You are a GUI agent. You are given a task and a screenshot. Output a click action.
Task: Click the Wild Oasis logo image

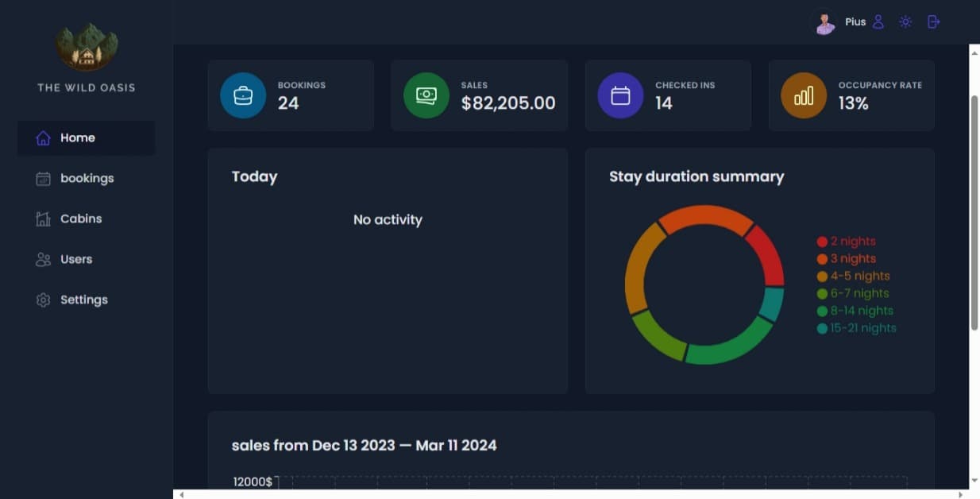coord(87,46)
